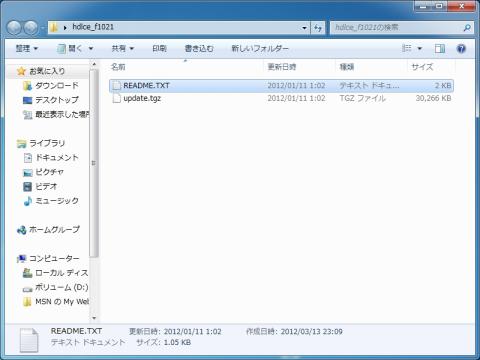Select ミュージック under libraries
Screen dimensions: 480x360
[x=57, y=201]
